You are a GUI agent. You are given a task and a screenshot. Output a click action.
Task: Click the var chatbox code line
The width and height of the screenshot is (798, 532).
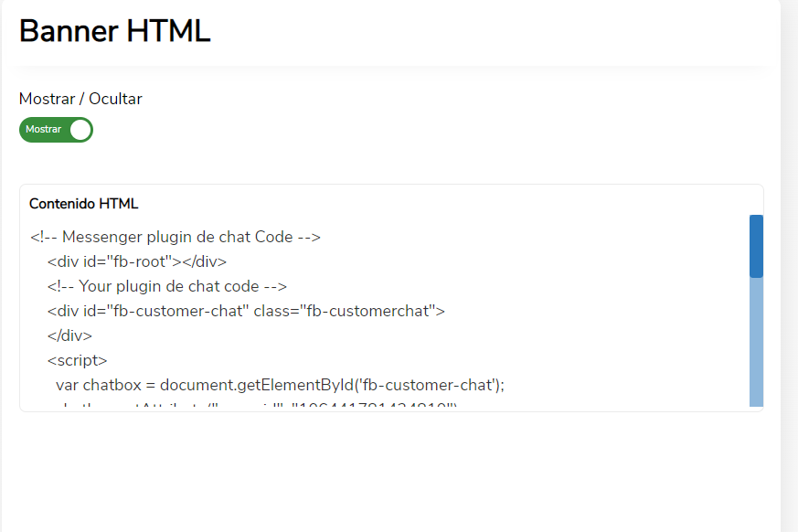tap(280, 386)
